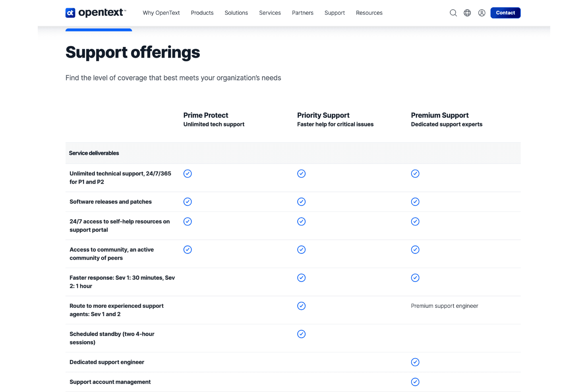Click the Contact button

point(505,13)
